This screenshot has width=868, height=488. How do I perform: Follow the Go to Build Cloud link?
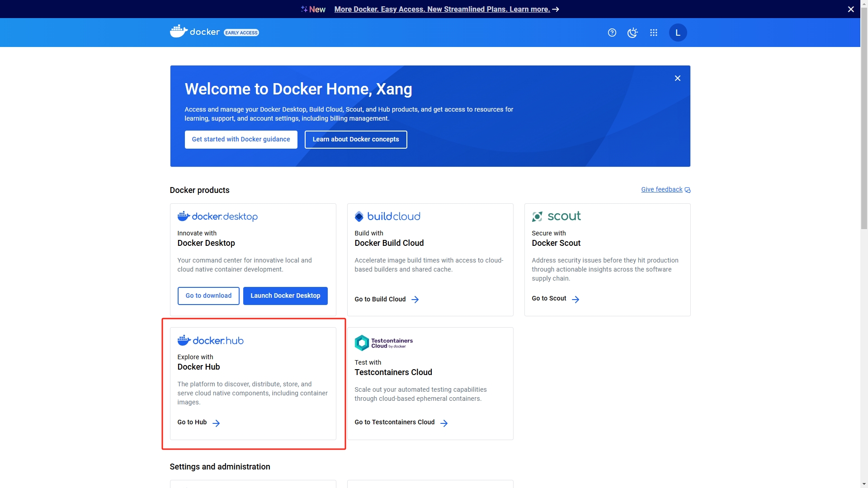click(380, 300)
